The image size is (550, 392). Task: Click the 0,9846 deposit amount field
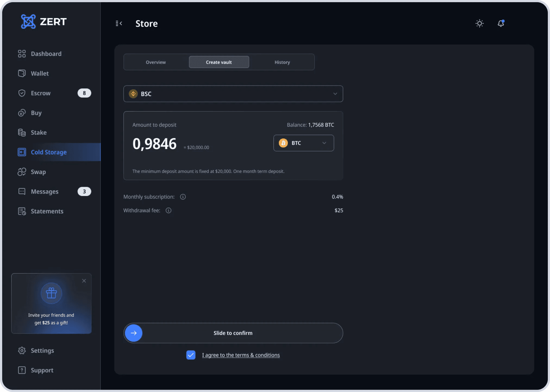154,144
